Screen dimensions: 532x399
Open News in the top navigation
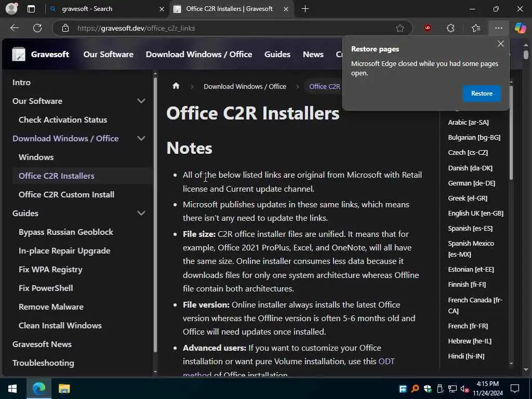313,54
